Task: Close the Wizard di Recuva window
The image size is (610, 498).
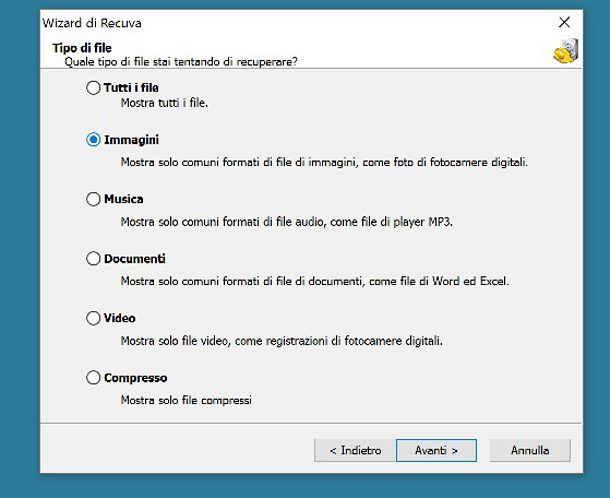Action: click(x=564, y=22)
